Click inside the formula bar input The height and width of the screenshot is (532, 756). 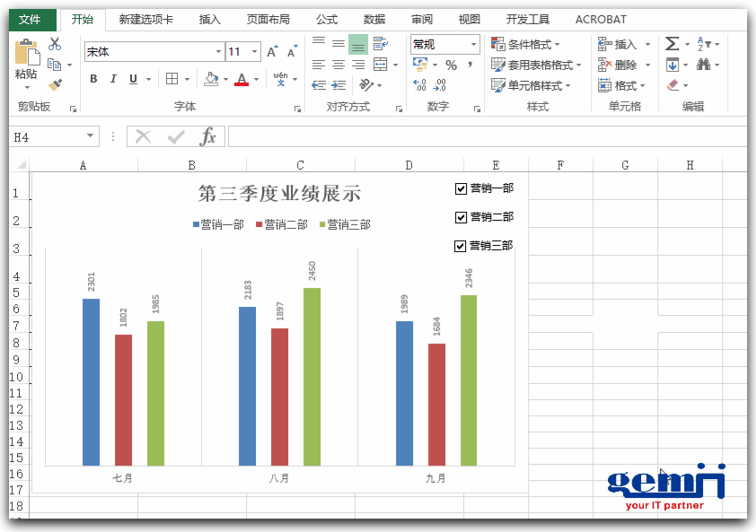coord(485,136)
